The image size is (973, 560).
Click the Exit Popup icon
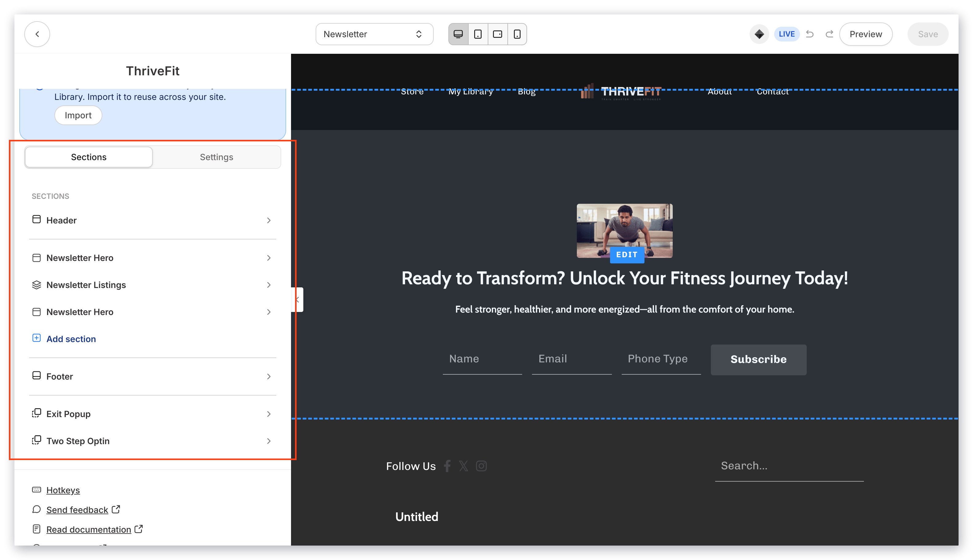(x=37, y=413)
